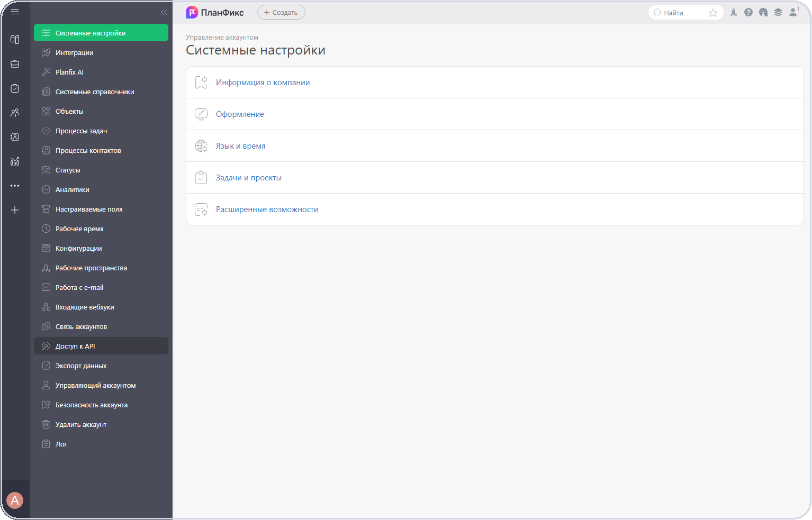Open Аналитики in the sidebar

point(101,189)
